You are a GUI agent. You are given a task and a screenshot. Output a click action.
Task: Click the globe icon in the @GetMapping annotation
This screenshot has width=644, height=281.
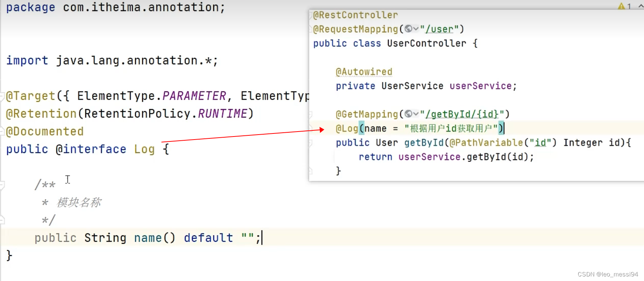tap(408, 114)
